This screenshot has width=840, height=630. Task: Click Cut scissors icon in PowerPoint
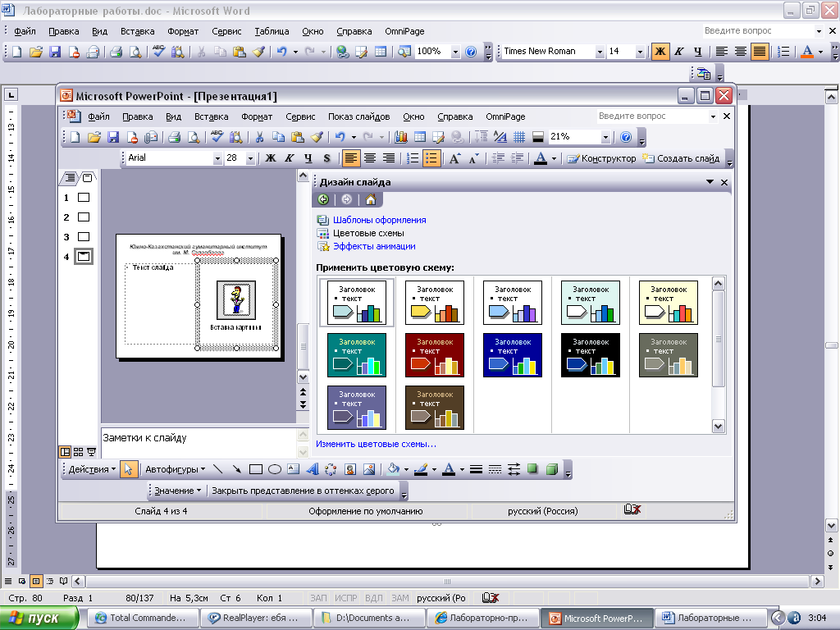pyautogui.click(x=259, y=137)
